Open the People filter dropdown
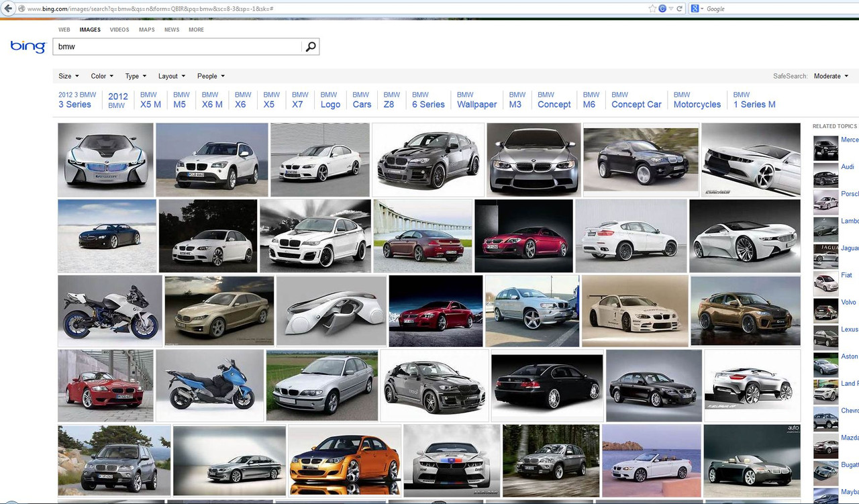859x504 pixels. [211, 77]
